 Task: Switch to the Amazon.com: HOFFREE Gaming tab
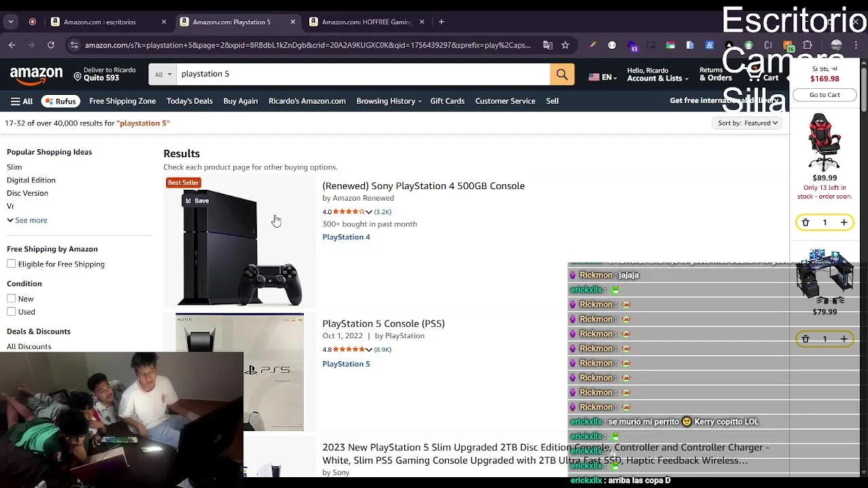coord(367,22)
